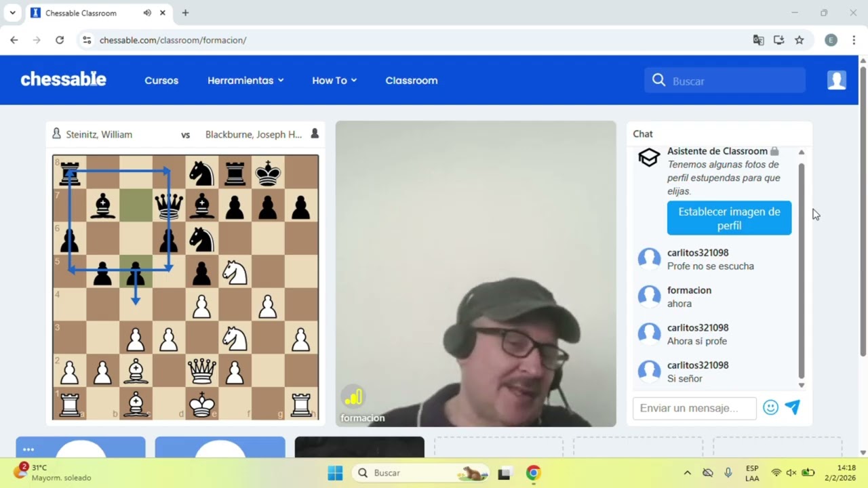Select the white knight on f5
The height and width of the screenshot is (488, 868).
pyautogui.click(x=235, y=271)
